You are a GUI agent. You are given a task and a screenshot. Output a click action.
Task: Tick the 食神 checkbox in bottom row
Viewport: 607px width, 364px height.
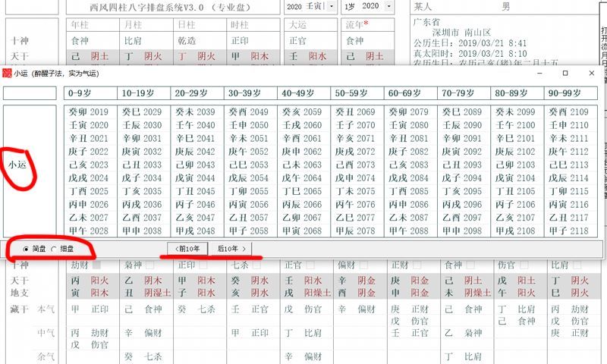[470, 265]
